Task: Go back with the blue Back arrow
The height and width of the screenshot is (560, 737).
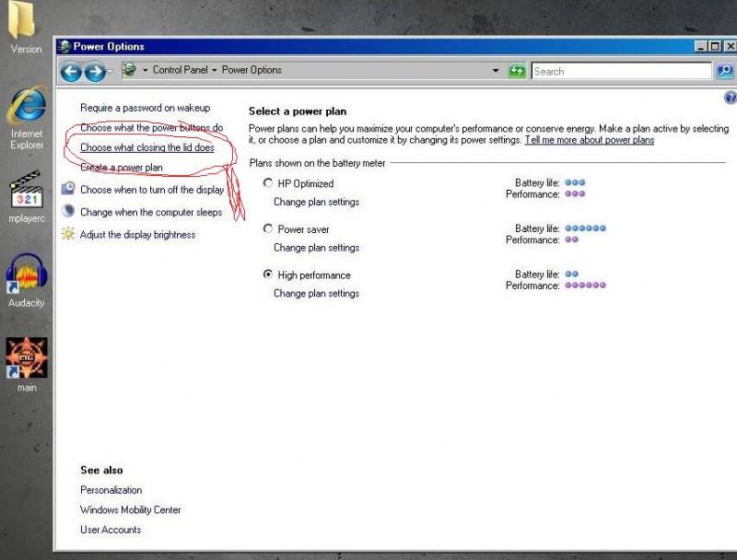Action: (71, 72)
